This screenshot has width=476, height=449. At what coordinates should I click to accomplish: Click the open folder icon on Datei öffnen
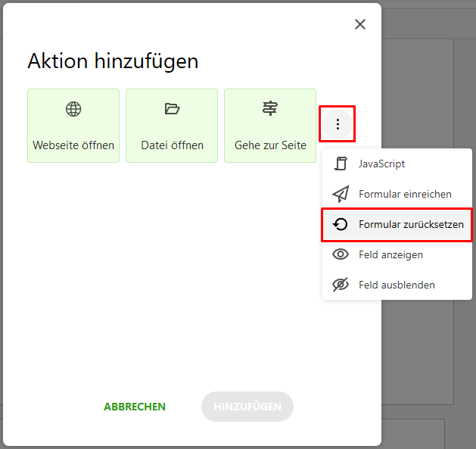[x=172, y=108]
